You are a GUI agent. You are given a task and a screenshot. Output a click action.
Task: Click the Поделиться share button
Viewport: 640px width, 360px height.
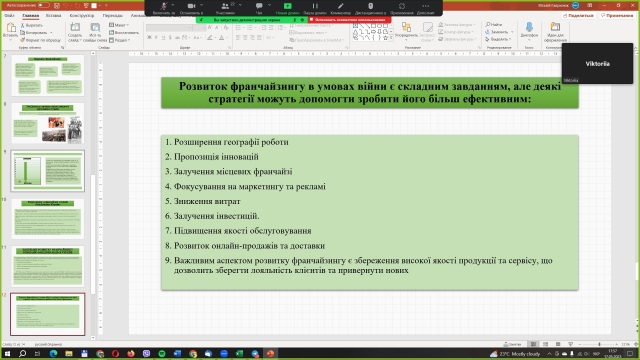point(578,16)
